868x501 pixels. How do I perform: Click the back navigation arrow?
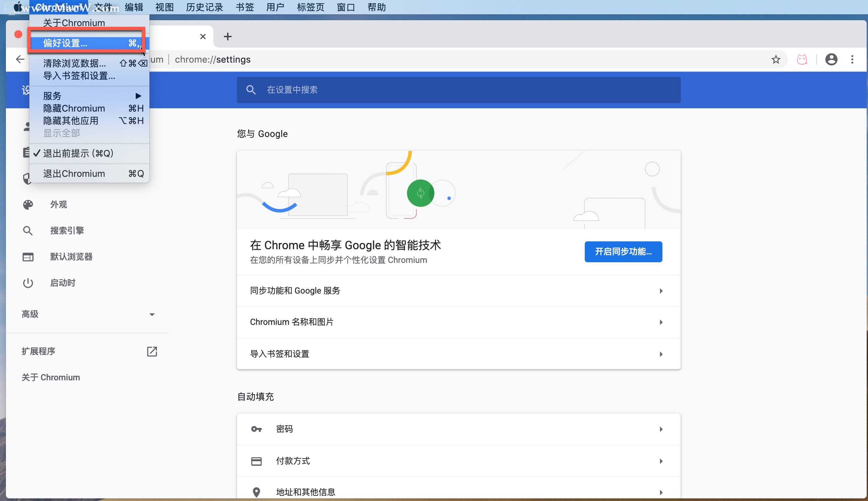pos(20,60)
